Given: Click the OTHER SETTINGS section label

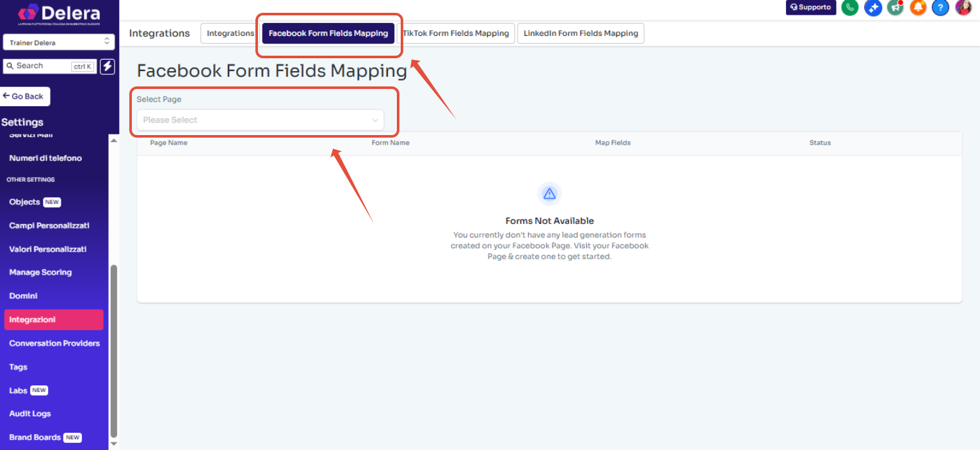Looking at the screenshot, I should click(x=31, y=180).
